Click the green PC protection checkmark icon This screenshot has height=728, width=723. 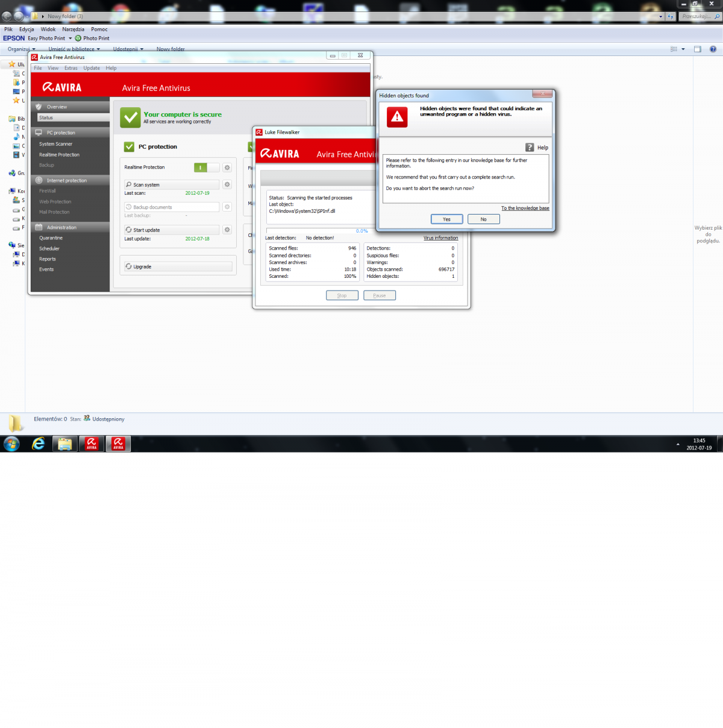(129, 146)
